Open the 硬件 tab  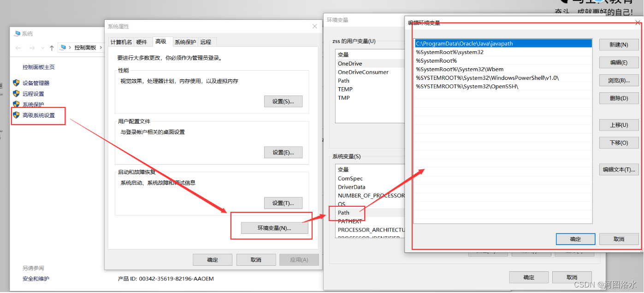pos(142,42)
